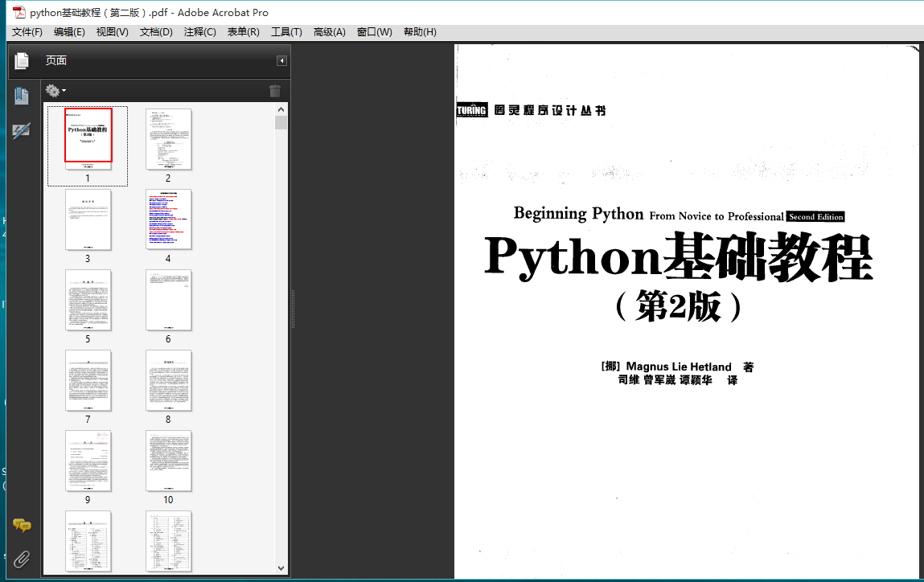Click the delete pages trash icon
The width and height of the screenshot is (924, 582).
274,91
